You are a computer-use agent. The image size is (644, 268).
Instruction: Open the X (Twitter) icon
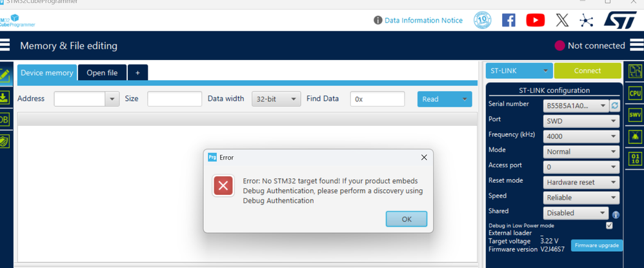click(562, 20)
